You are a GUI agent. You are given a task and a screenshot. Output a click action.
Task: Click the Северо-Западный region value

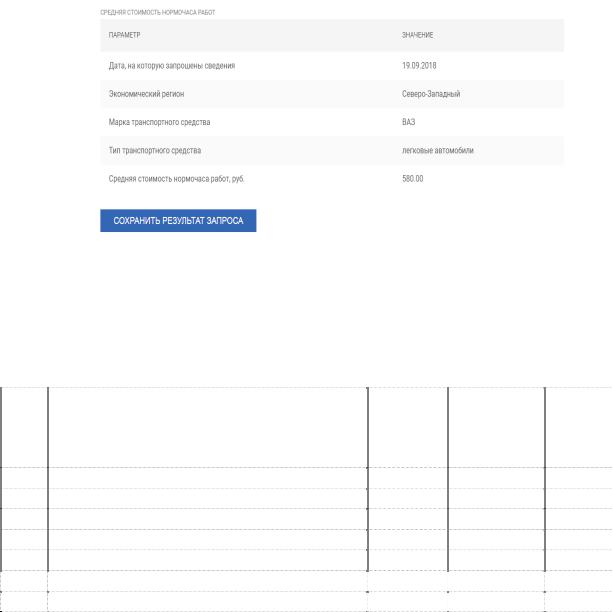(431, 94)
